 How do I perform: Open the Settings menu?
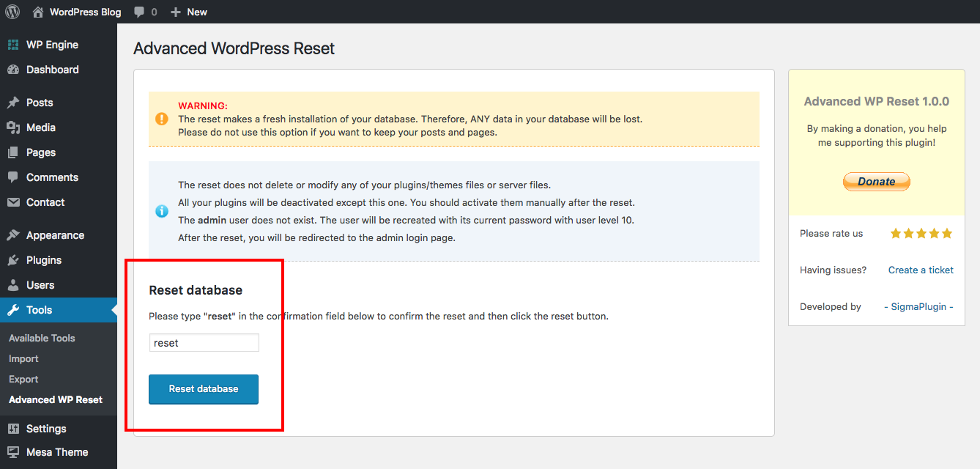point(59,429)
